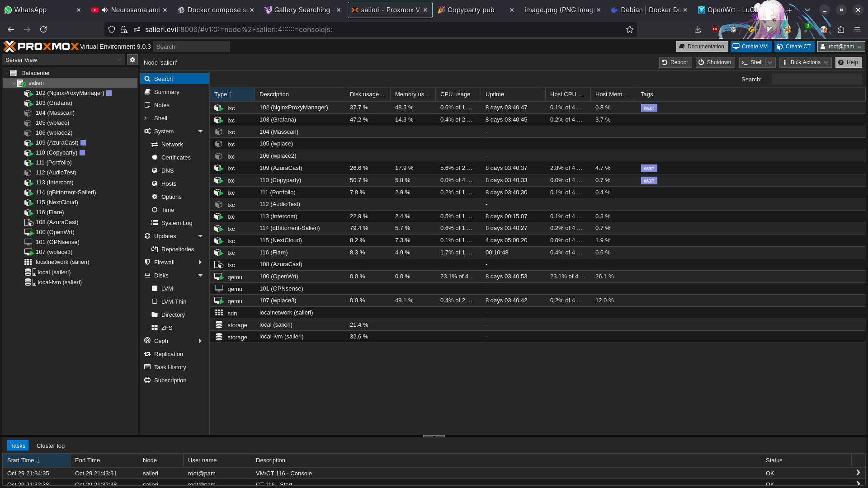Open the Task History page
Screen dimensions: 868x488
click(x=170, y=367)
